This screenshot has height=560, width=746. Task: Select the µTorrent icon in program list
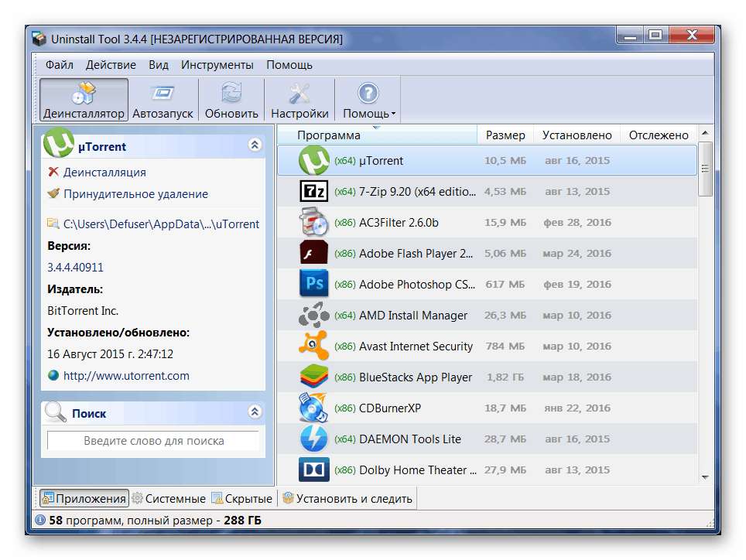[314, 161]
